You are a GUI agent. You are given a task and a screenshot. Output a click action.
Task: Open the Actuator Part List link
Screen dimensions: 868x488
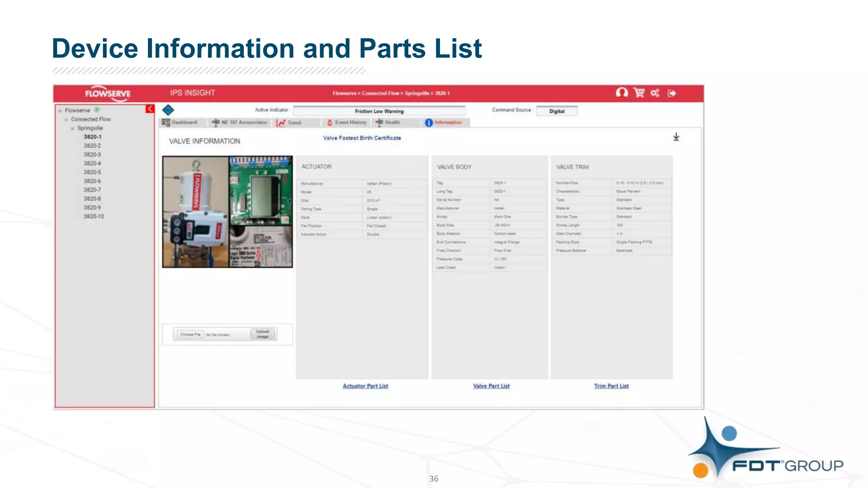(x=365, y=386)
